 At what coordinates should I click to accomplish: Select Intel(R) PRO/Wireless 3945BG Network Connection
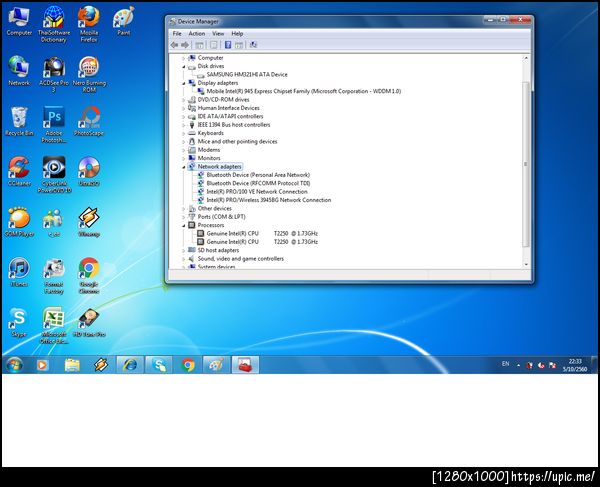[x=269, y=200]
